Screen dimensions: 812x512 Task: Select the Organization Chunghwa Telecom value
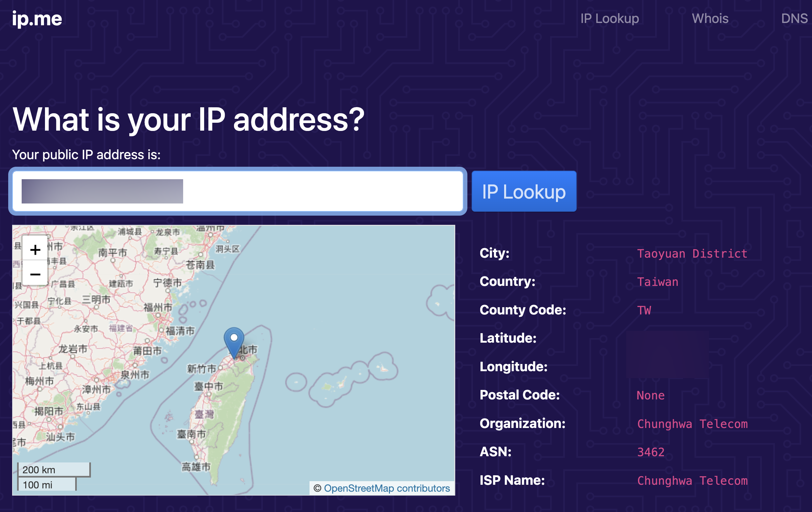[x=692, y=424]
